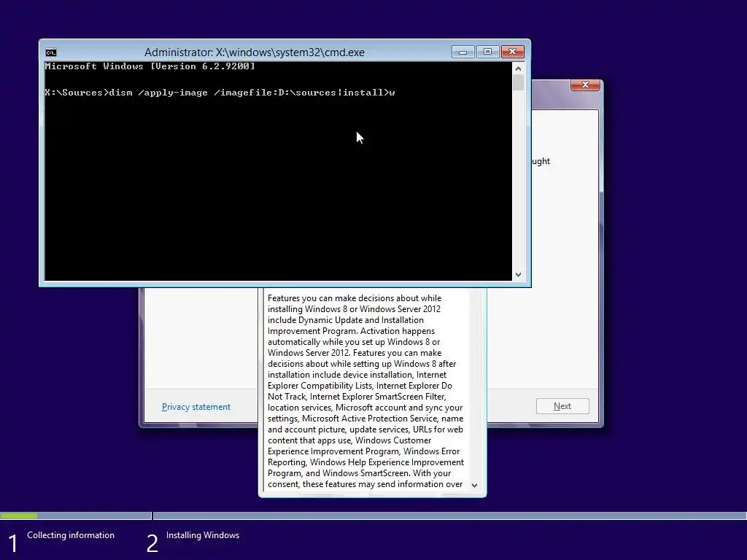Click the "Collecting information" step label
This screenshot has height=560, width=747.
71,535
